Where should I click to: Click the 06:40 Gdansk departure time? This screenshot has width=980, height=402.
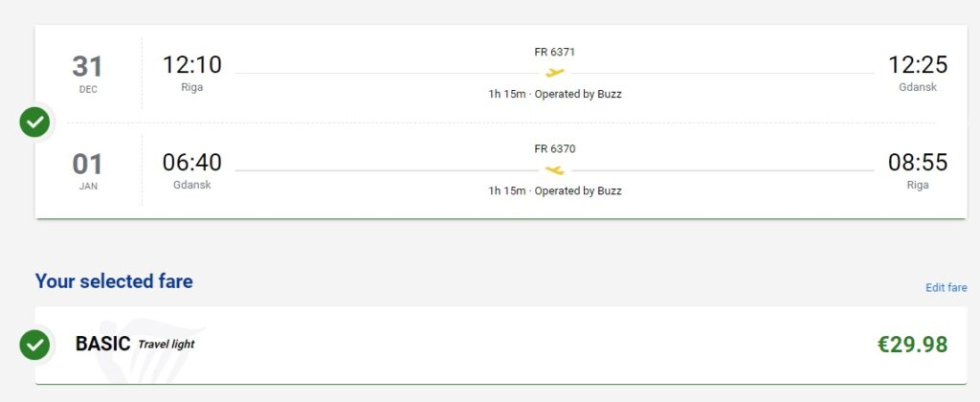[x=191, y=162]
